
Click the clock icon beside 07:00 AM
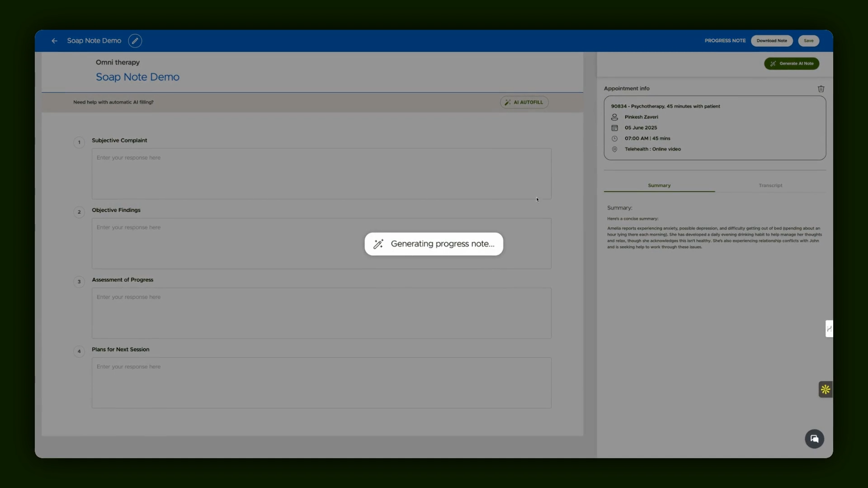pos(614,139)
